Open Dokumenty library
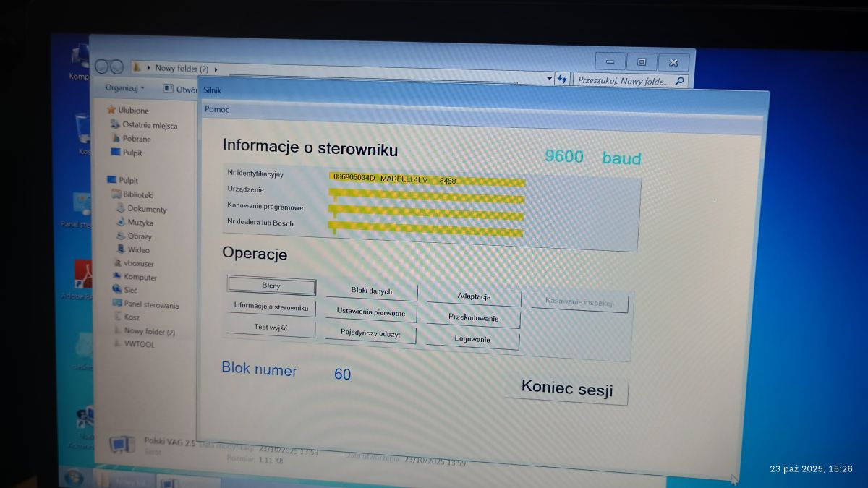Screen dimensions: 868x488 [x=142, y=209]
